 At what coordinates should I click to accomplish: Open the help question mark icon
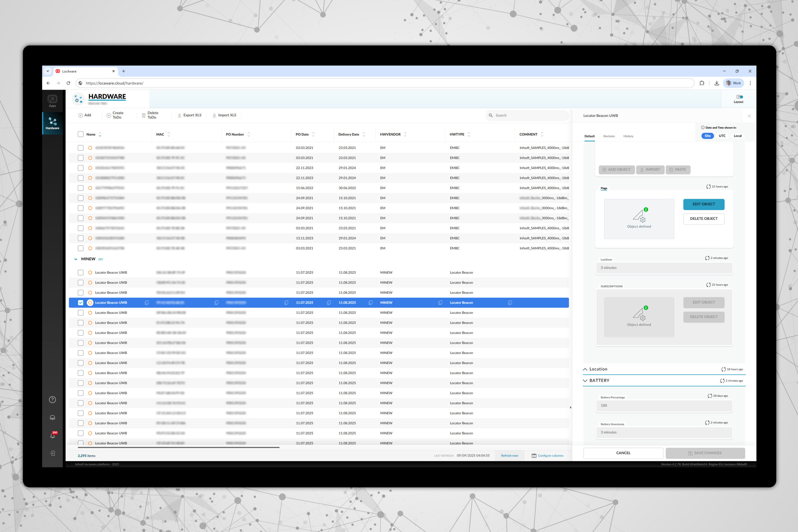point(52,400)
